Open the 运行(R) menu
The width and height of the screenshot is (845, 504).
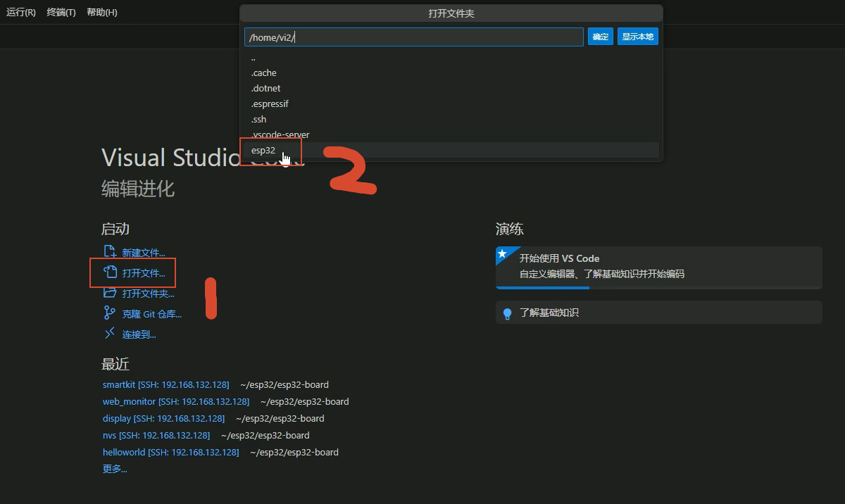(x=21, y=13)
